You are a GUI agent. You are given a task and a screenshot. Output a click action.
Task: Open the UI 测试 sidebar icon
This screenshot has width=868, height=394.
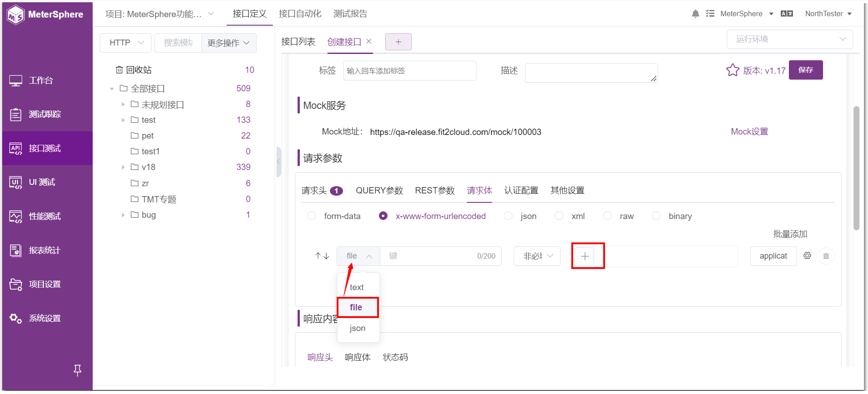(x=16, y=182)
